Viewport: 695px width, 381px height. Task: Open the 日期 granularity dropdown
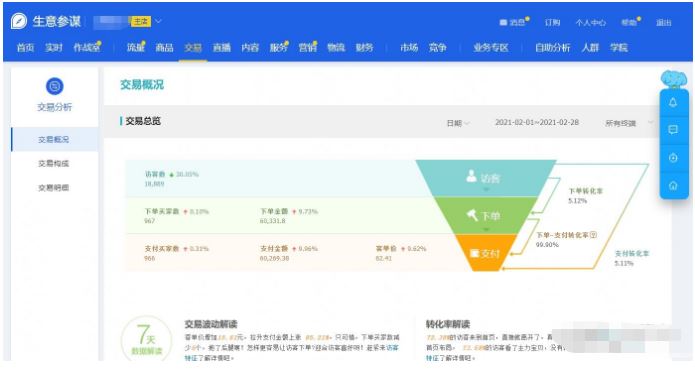point(458,123)
